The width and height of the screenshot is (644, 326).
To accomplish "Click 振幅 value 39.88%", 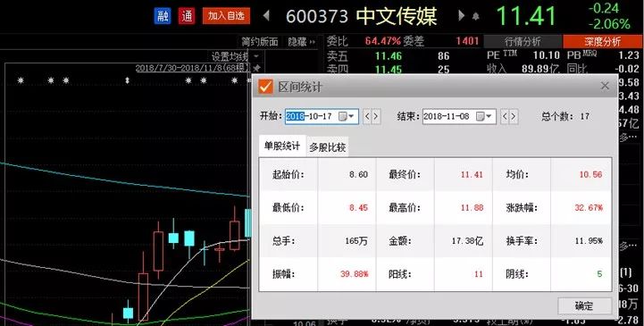I will click(x=354, y=274).
